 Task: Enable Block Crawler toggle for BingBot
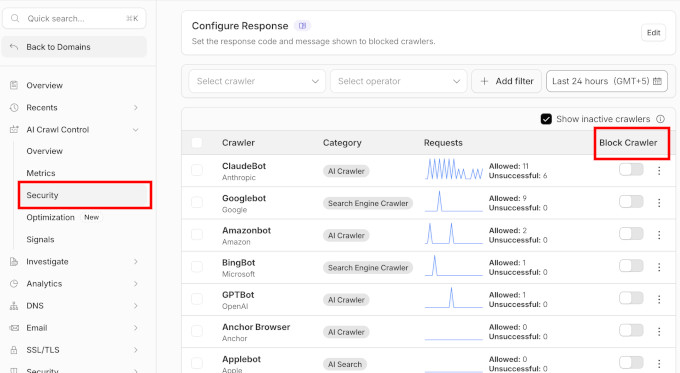point(631,266)
